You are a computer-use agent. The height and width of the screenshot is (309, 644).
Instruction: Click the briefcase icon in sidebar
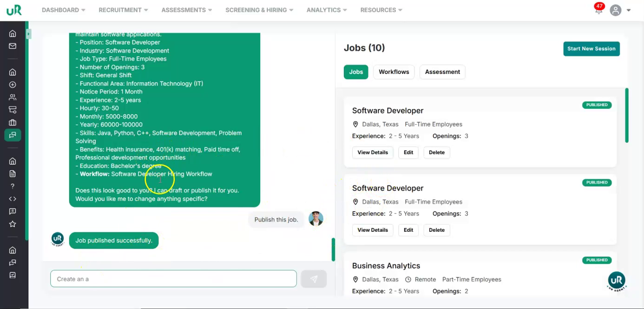[x=13, y=122]
